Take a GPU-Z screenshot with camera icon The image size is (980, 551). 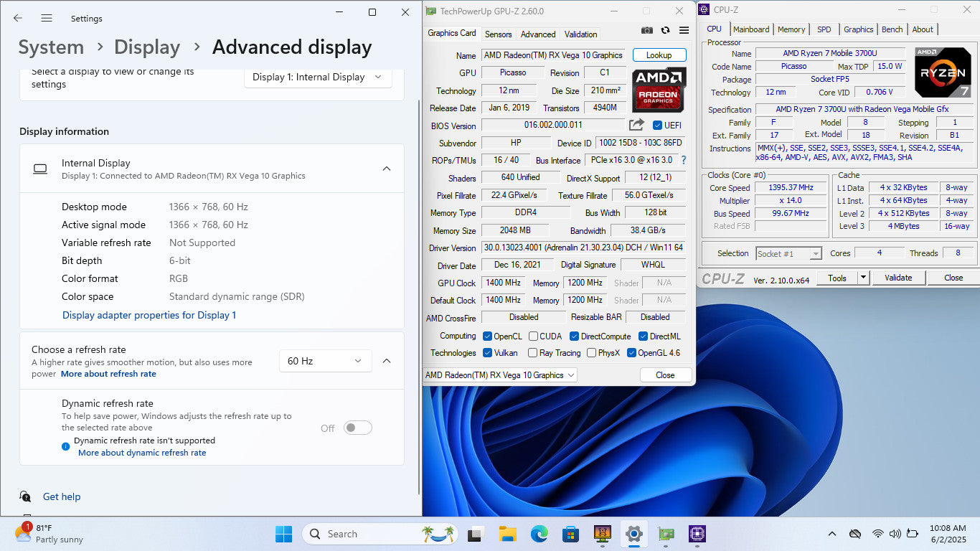coord(647,31)
